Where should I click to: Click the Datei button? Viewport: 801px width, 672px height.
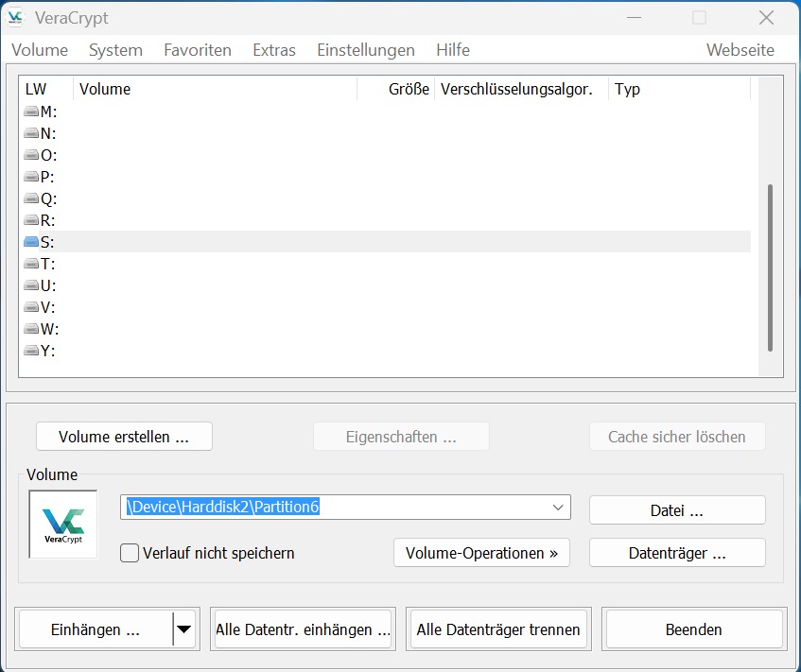point(677,510)
